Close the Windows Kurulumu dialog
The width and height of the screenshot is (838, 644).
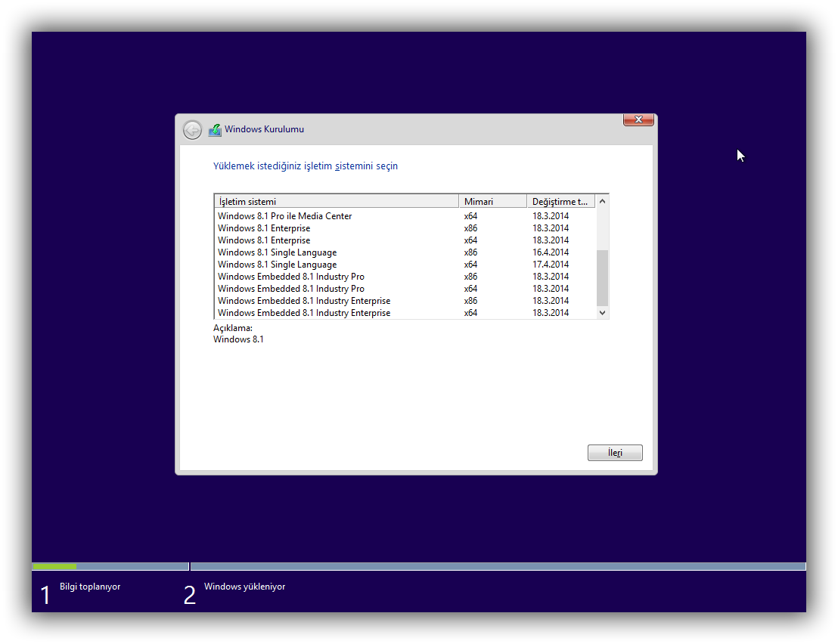(x=638, y=119)
